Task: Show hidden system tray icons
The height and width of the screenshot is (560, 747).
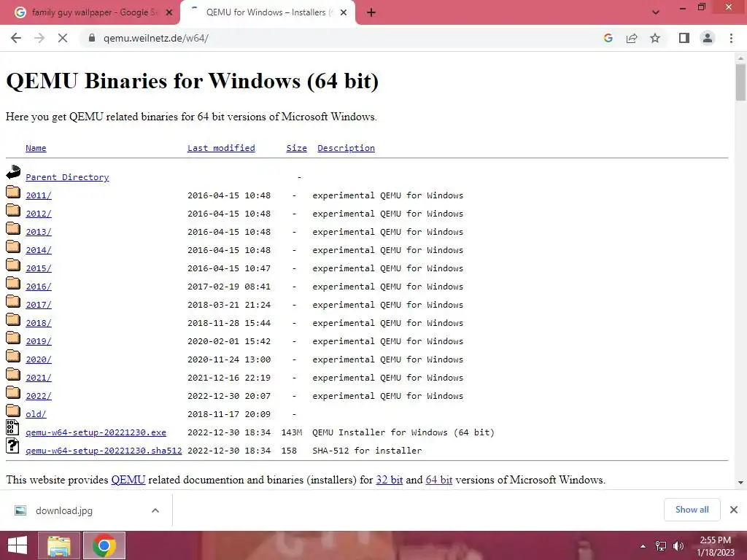Action: point(643,546)
